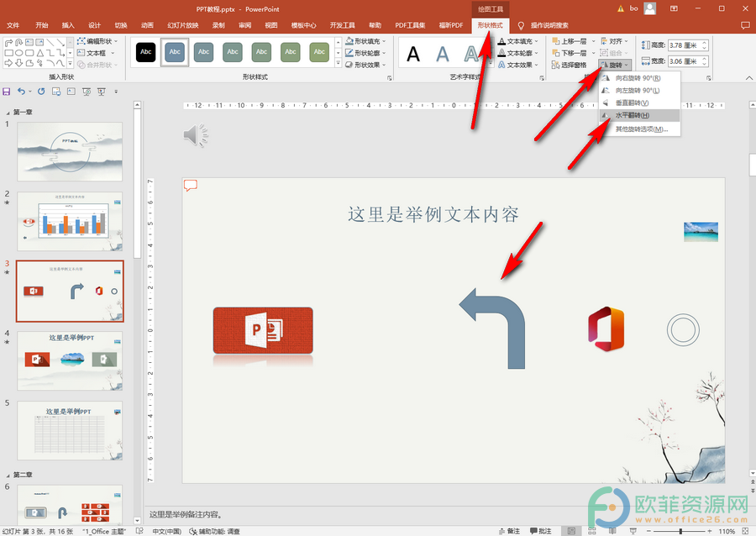756x536 pixels.
Task: Click the Redo icon
Action: [x=41, y=91]
